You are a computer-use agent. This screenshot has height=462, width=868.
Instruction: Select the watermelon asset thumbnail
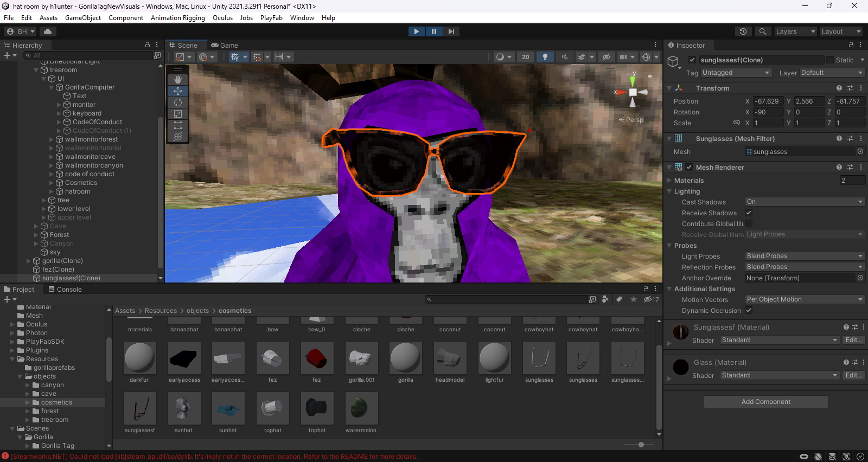pos(361,408)
